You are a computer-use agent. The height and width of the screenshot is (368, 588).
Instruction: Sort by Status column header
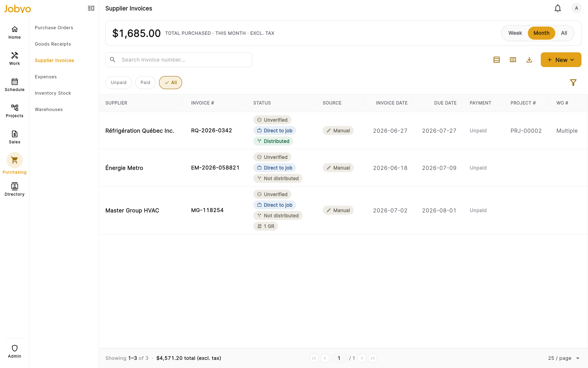(x=262, y=103)
